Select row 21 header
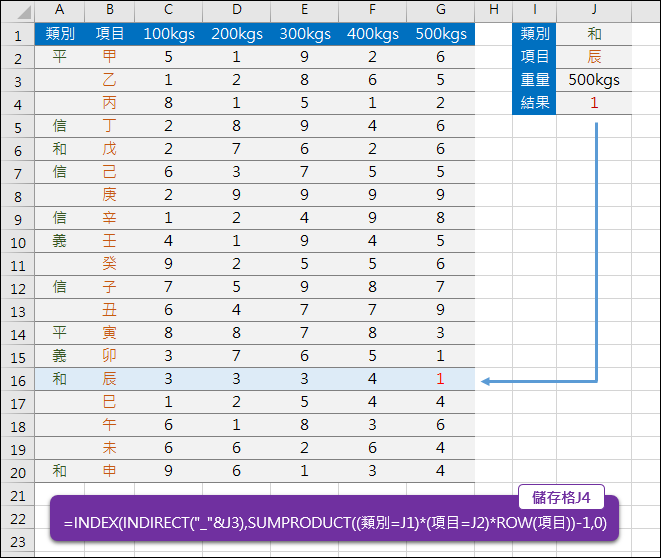Image resolution: width=661 pixels, height=558 pixels. [x=18, y=495]
